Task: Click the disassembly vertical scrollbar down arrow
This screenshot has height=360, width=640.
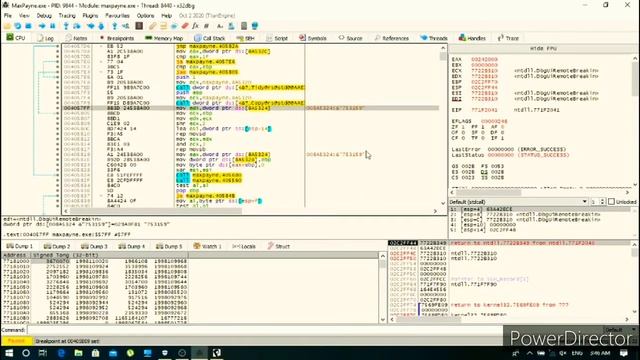Action: [443, 203]
